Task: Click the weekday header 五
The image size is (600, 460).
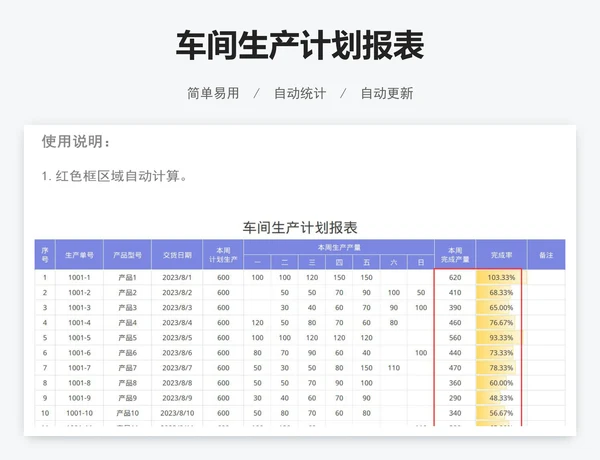Action: [x=366, y=263]
